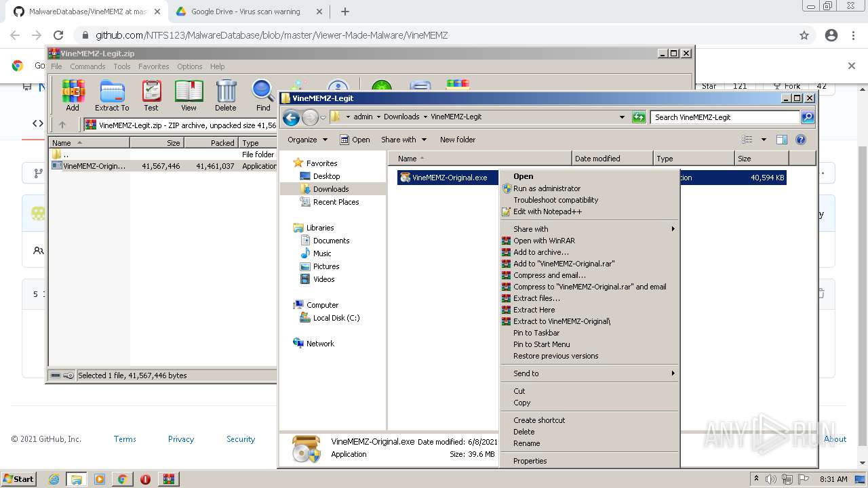Click the search magnifier in Explorer
The image size is (868, 488).
(807, 117)
